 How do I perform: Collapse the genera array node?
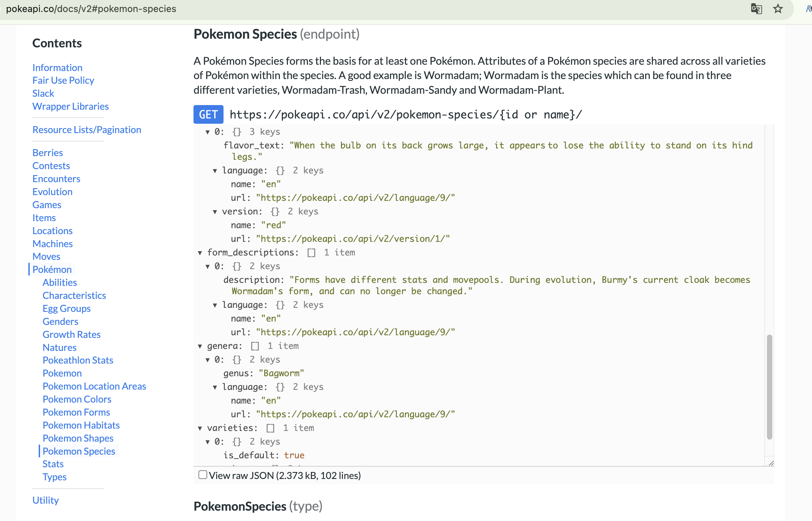coord(200,346)
